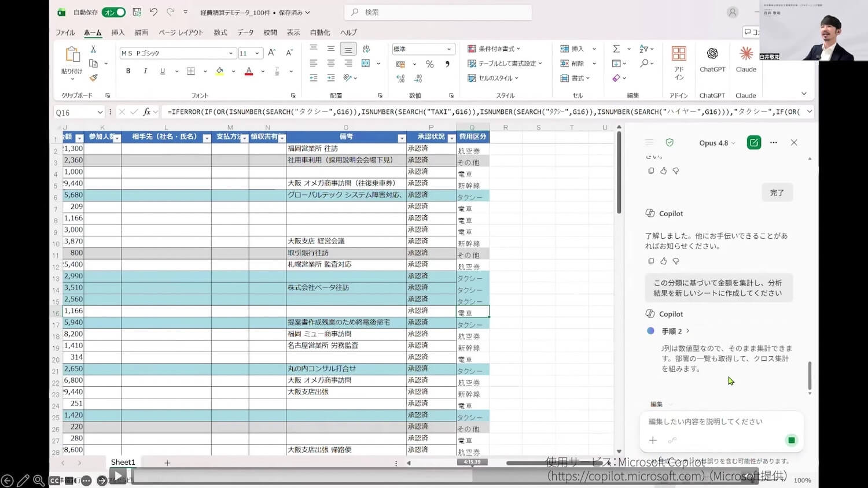868x488 pixels.
Task: Open the font size dropdown
Action: coord(257,53)
